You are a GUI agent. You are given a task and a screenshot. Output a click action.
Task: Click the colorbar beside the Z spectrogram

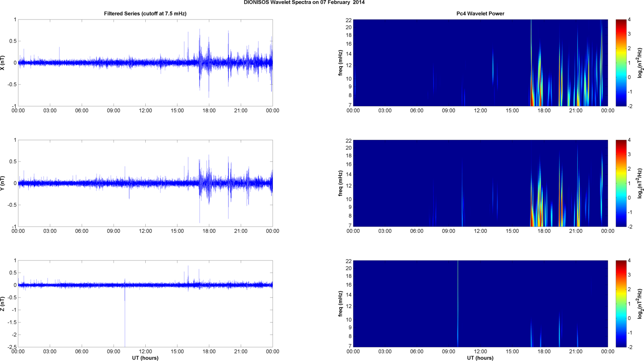(x=621, y=304)
